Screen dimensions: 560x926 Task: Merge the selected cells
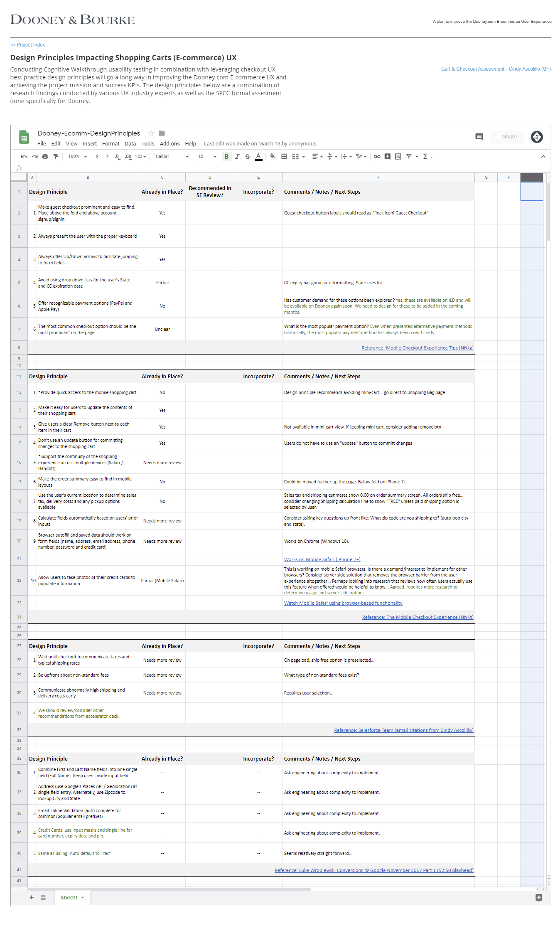pos(295,157)
